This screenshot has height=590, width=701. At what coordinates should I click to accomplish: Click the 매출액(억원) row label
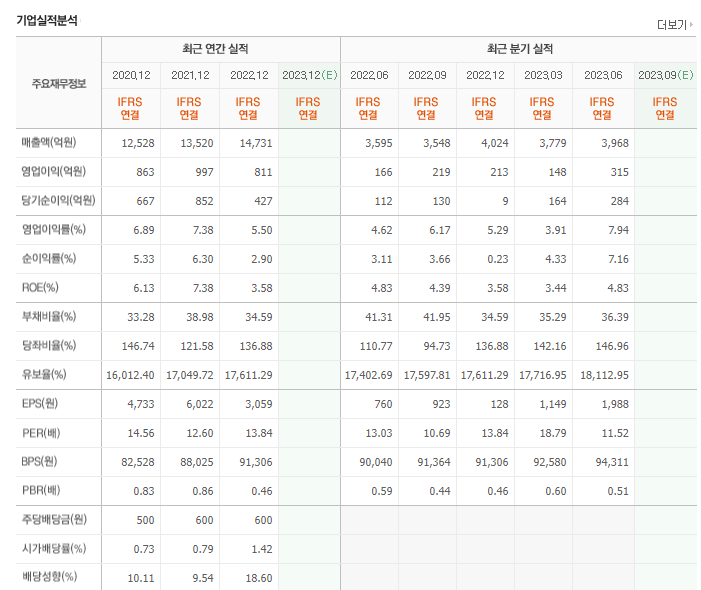(49, 143)
